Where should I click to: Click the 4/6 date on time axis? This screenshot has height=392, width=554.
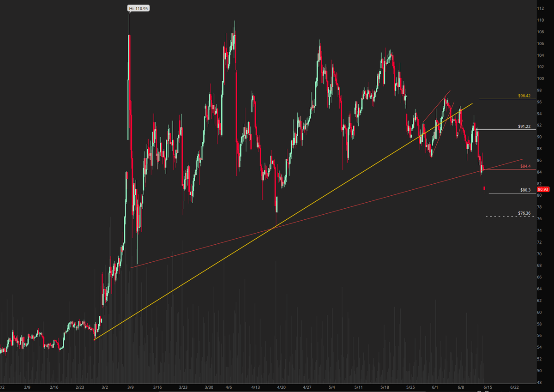click(x=229, y=388)
